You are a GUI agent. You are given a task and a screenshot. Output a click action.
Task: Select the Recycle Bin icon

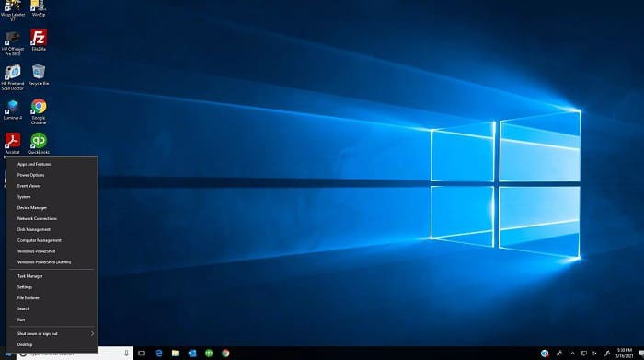coord(39,75)
